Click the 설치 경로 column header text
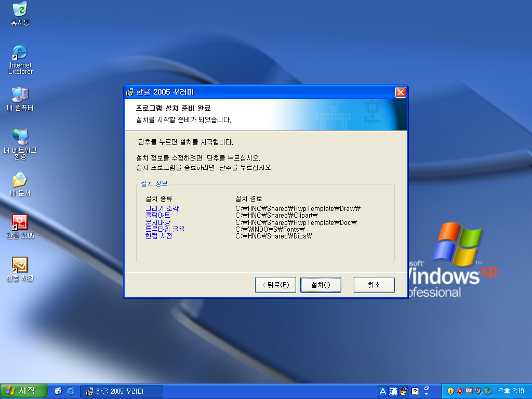532x399 pixels. pos(249,198)
